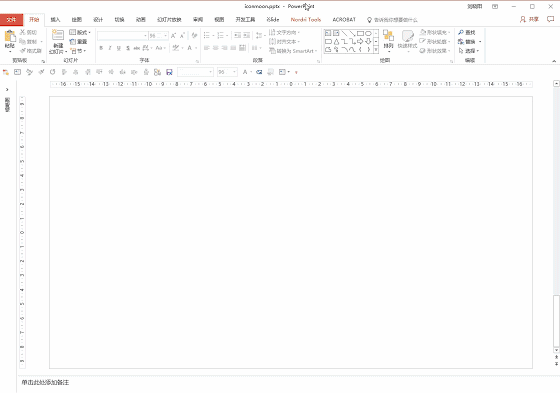
Task: Click the Tell Me search box
Action: (392, 20)
